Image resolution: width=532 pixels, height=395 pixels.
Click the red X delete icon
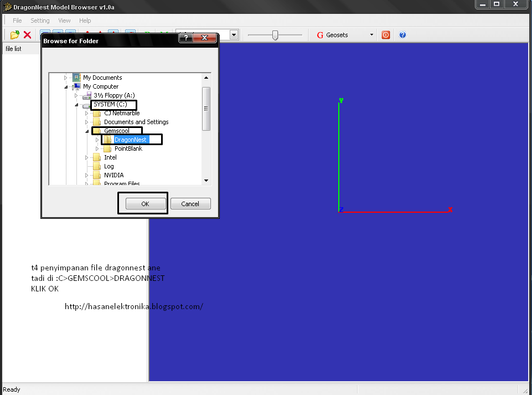pyautogui.click(x=28, y=35)
